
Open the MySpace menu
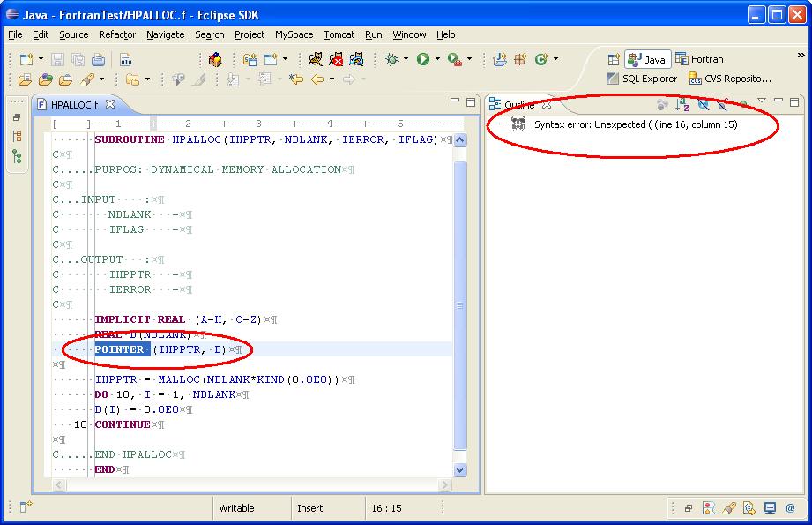(x=294, y=34)
